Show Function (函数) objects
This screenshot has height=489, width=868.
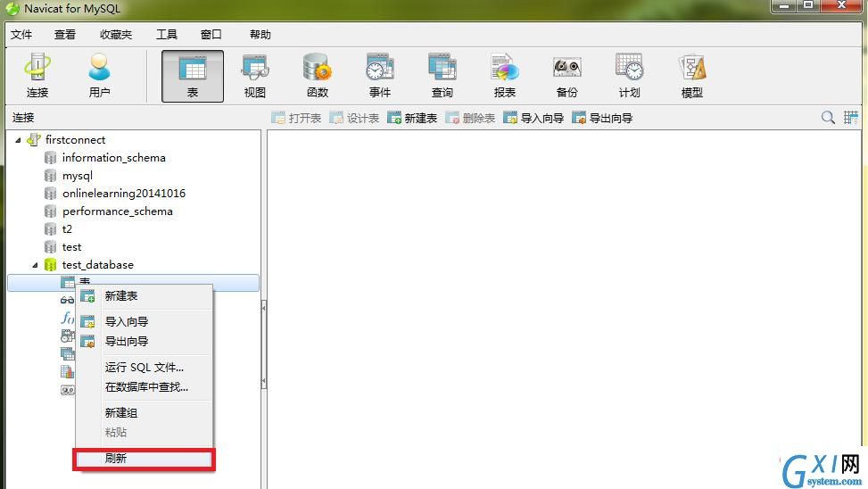(x=318, y=77)
